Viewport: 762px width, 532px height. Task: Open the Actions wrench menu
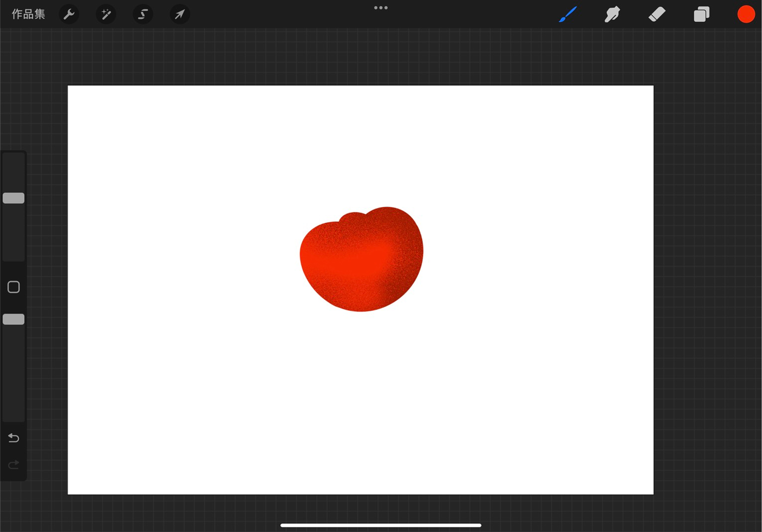click(69, 14)
